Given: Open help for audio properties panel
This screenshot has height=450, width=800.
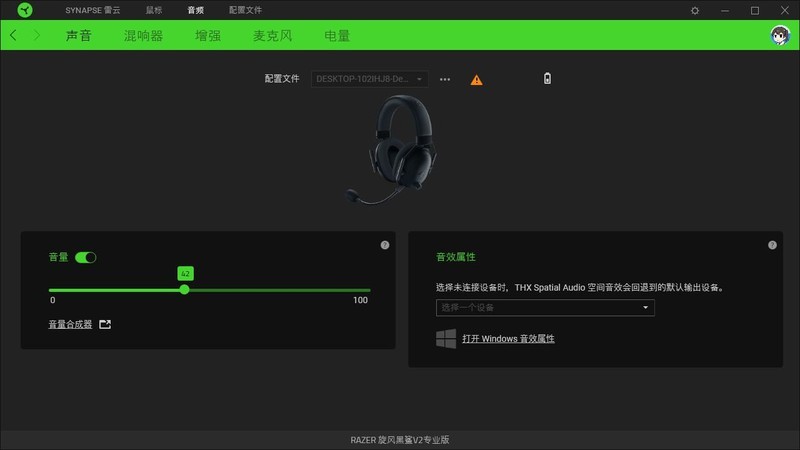Looking at the screenshot, I should pos(772,245).
